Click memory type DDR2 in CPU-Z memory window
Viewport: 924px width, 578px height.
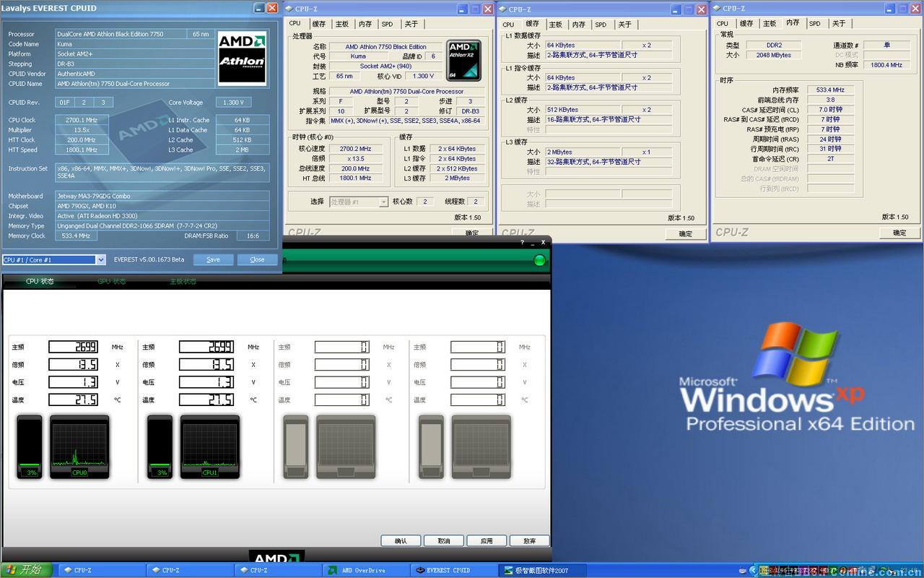[x=774, y=45]
